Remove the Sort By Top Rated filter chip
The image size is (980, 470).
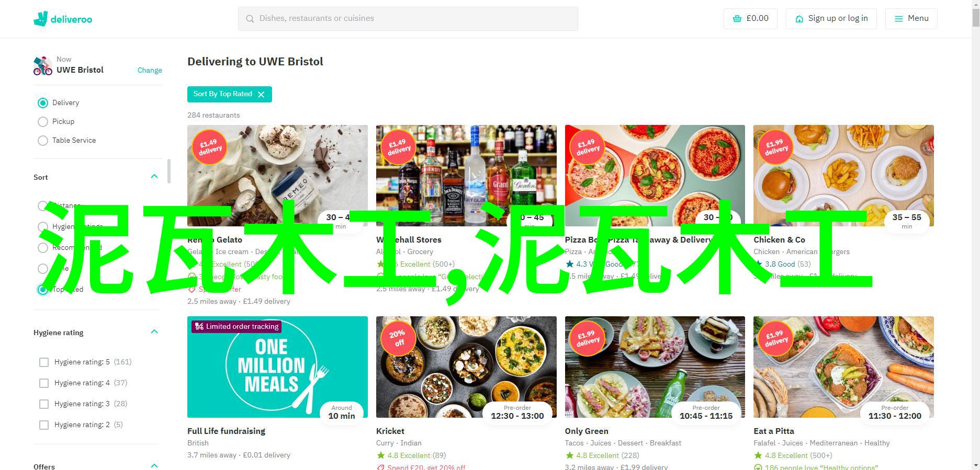(x=261, y=94)
